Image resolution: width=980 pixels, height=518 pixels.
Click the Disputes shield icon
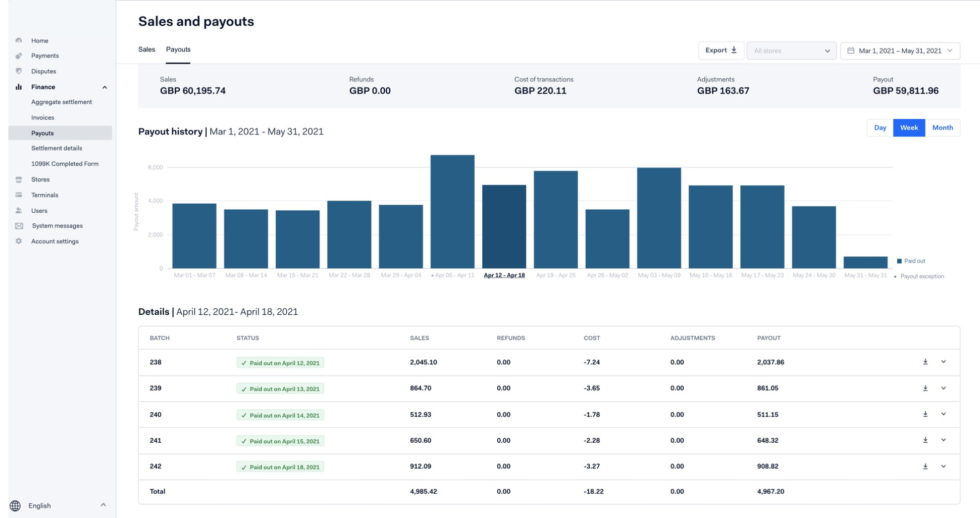pyautogui.click(x=19, y=71)
